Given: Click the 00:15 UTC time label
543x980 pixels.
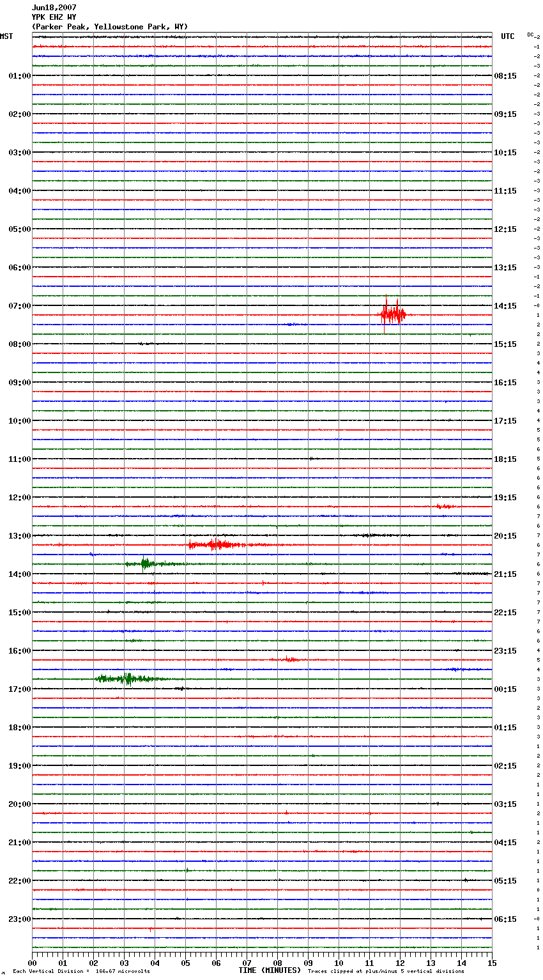Looking at the screenshot, I should click(x=505, y=689).
